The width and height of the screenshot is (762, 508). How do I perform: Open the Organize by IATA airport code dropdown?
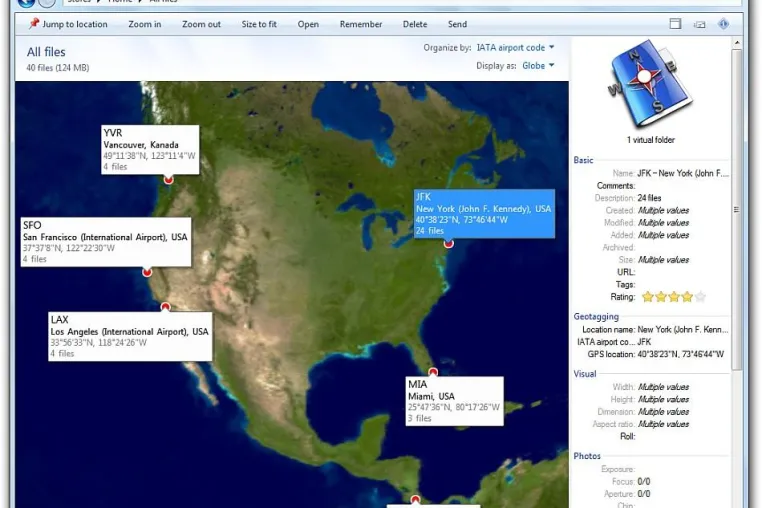click(515, 48)
